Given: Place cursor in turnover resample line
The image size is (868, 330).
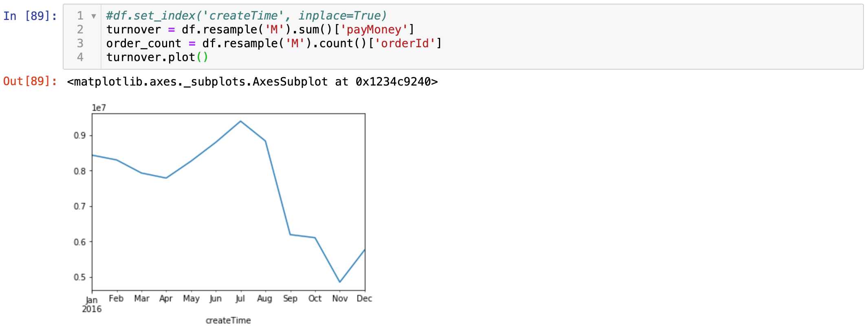Looking at the screenshot, I should click(x=260, y=29).
